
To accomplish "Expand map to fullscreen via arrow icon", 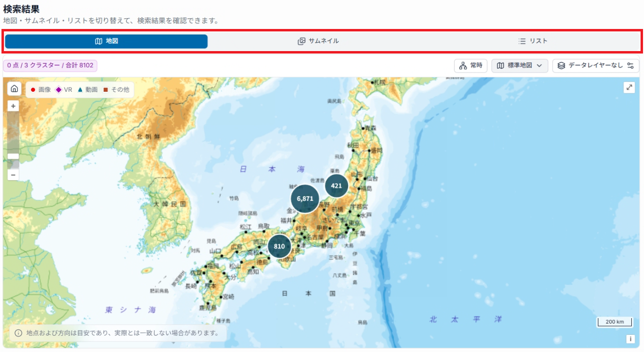I will tap(629, 87).
